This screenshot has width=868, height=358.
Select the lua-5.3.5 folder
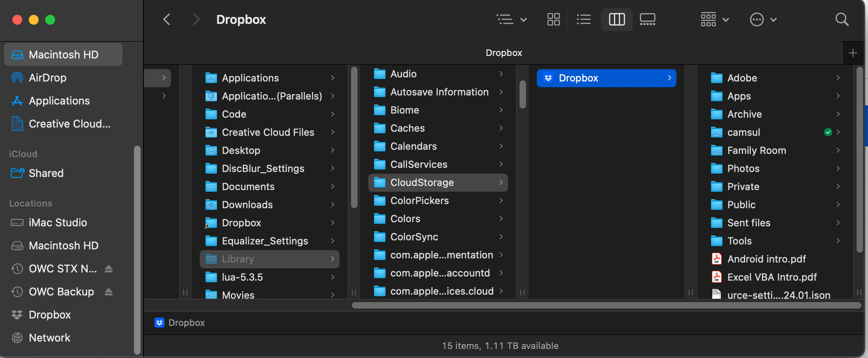(x=270, y=277)
